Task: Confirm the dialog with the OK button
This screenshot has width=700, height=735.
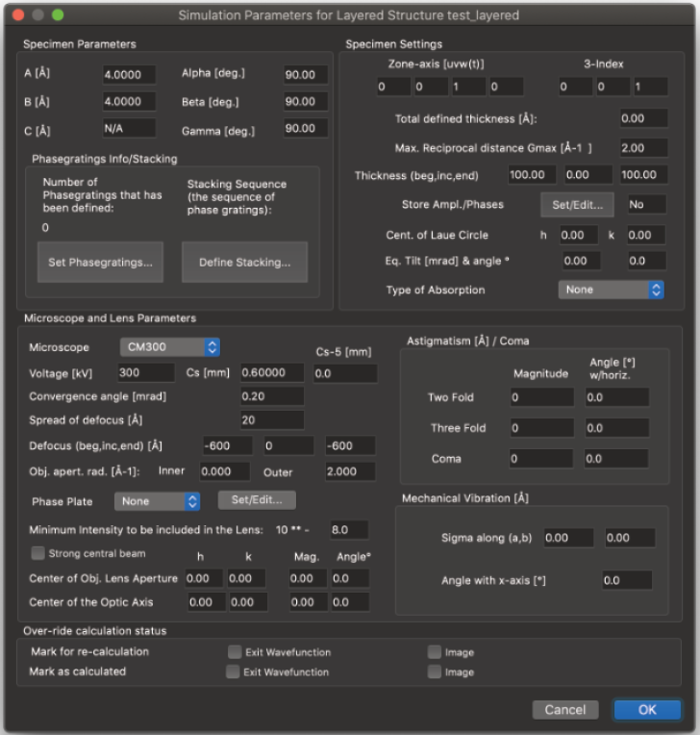Action: (647, 710)
